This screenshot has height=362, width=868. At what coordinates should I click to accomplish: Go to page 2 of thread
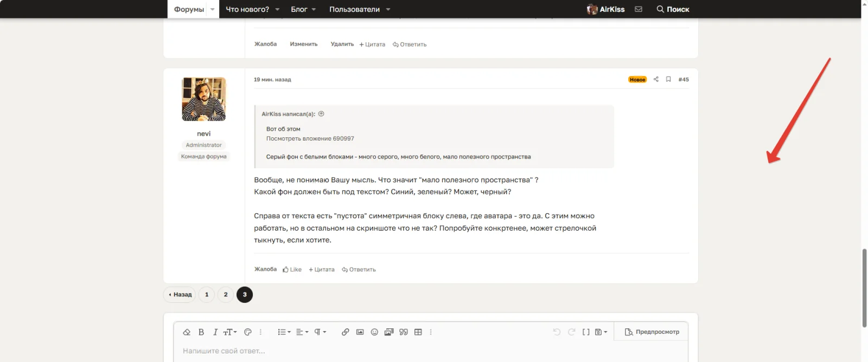(226, 295)
